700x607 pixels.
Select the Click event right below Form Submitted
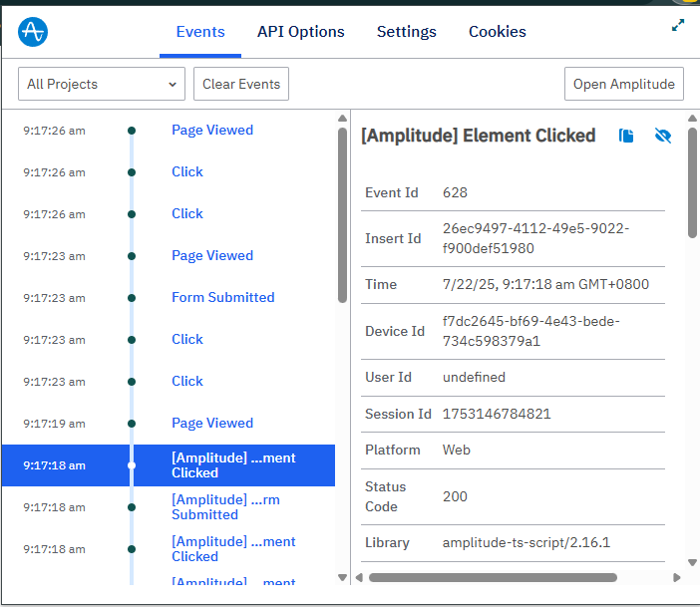pyautogui.click(x=168, y=340)
